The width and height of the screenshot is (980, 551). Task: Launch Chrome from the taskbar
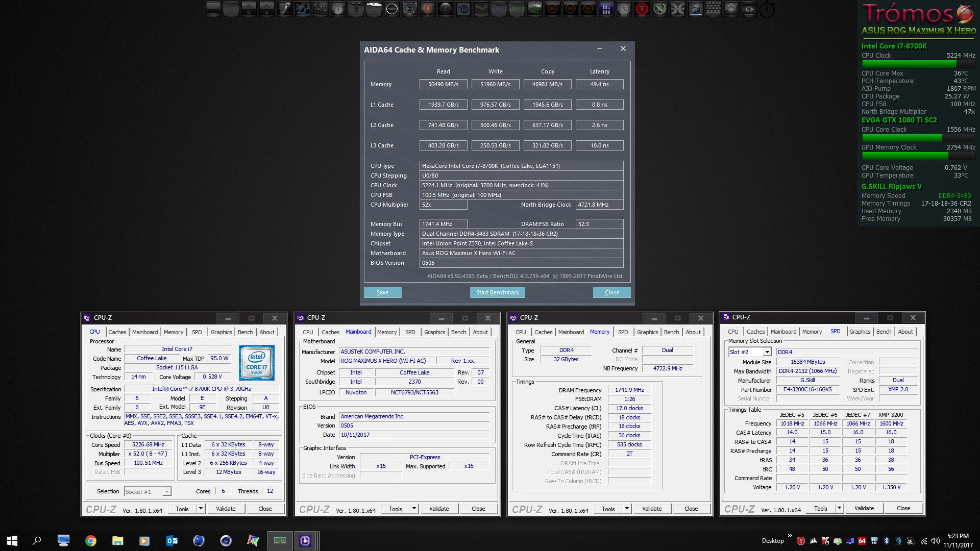coord(91,541)
